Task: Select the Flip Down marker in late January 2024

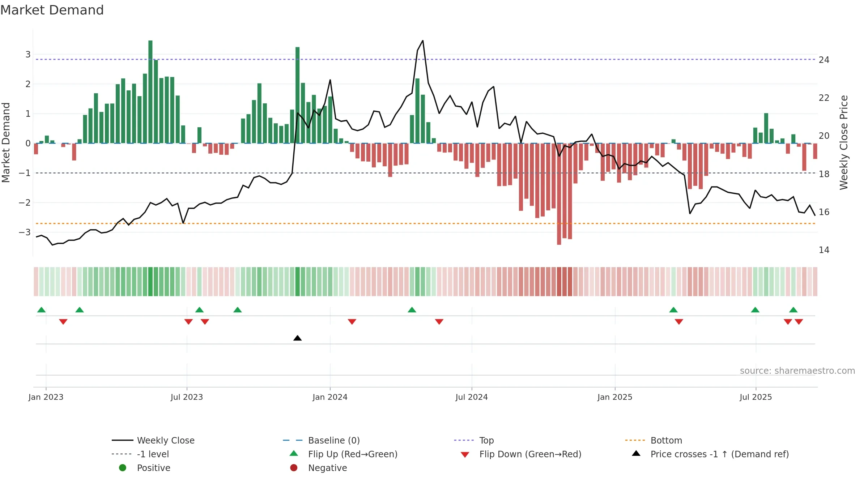Action: pyautogui.click(x=352, y=322)
